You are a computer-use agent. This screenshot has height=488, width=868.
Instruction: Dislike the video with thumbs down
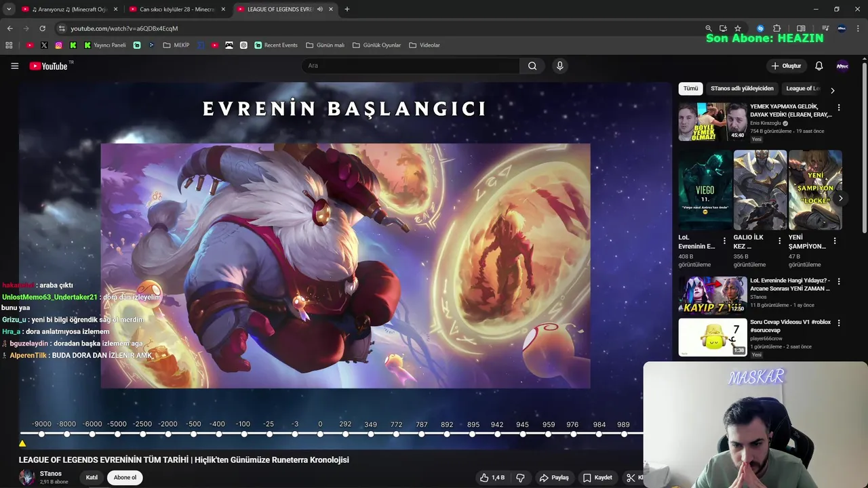[x=520, y=477]
